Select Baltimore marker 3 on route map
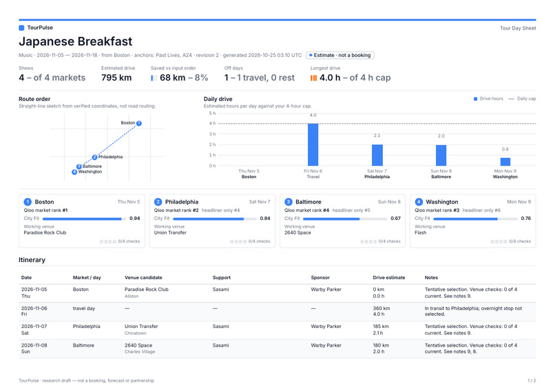Image resolution: width=555 pixels, height=392 pixels. (79, 166)
